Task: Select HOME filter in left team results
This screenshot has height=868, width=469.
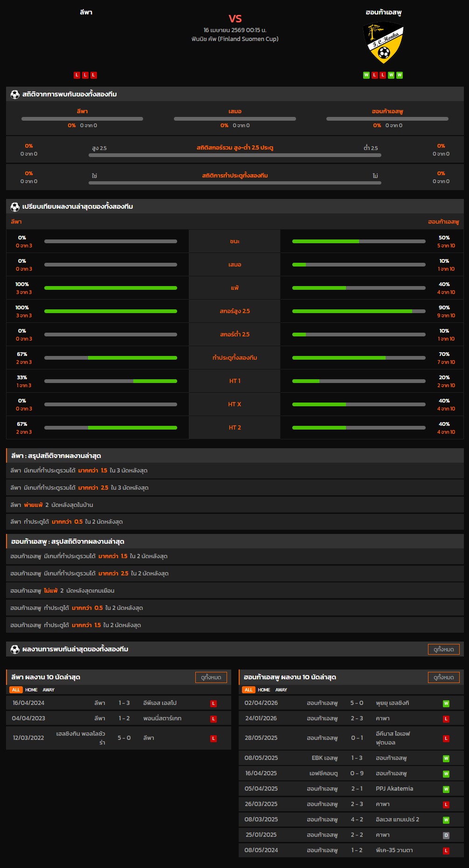Action: pos(31,690)
